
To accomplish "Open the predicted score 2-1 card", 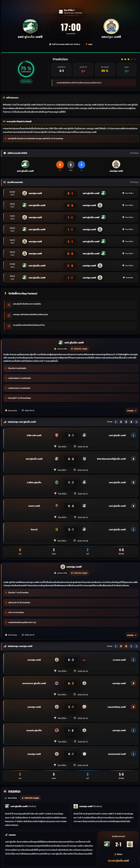I will tap(61, 69).
